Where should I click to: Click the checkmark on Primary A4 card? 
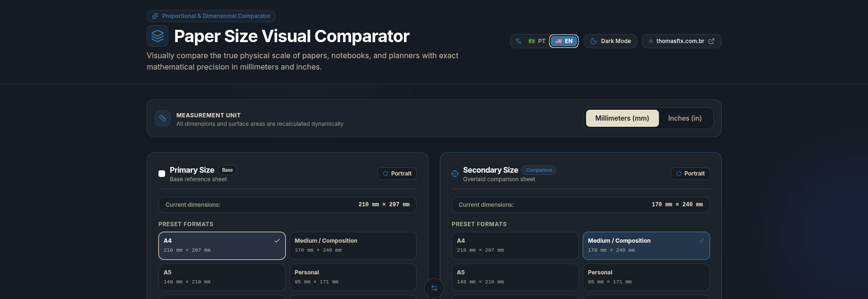point(277,241)
